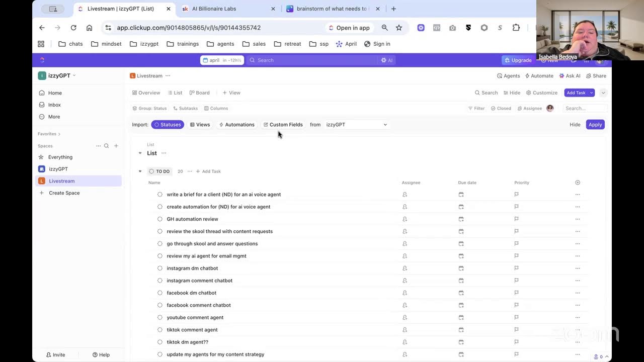Toggle status circle for instagram comment chatbot
Viewport: 644px width, 362px height.
[159, 281]
